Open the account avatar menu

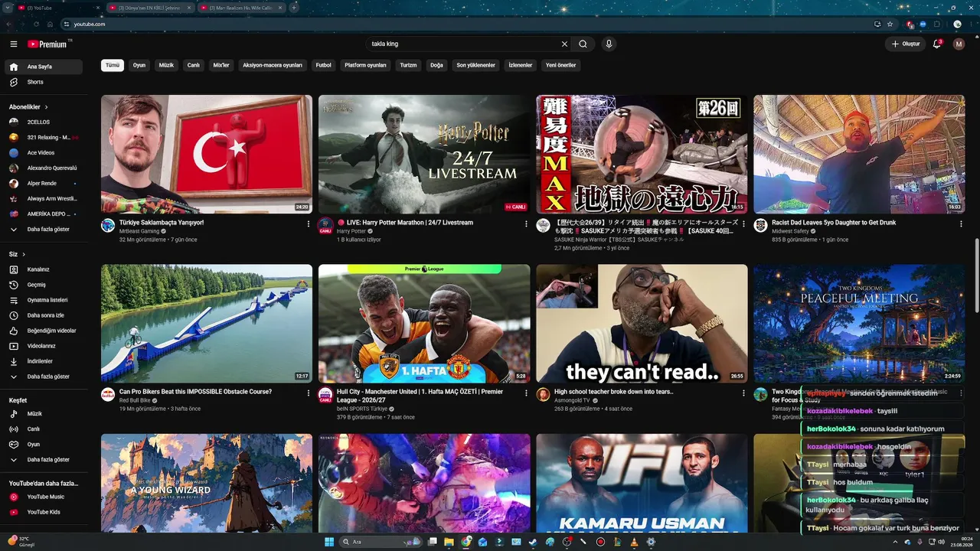959,44
